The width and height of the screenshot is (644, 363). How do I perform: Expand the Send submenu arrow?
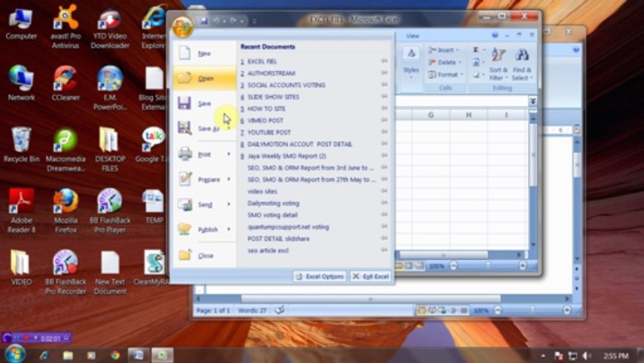pos(229,204)
